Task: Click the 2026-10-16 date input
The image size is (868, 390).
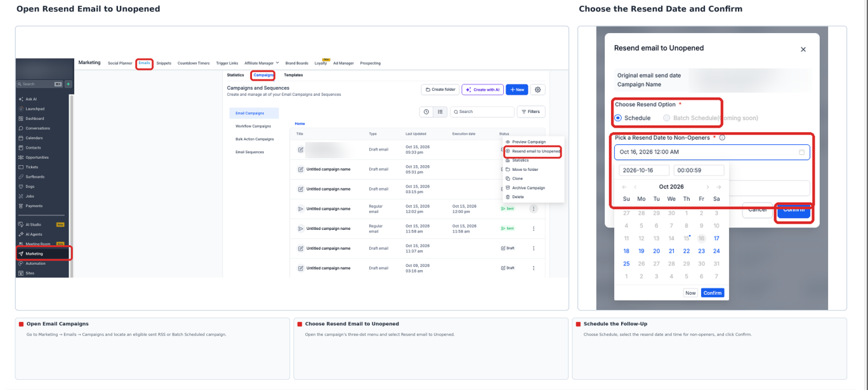Action: 644,170
